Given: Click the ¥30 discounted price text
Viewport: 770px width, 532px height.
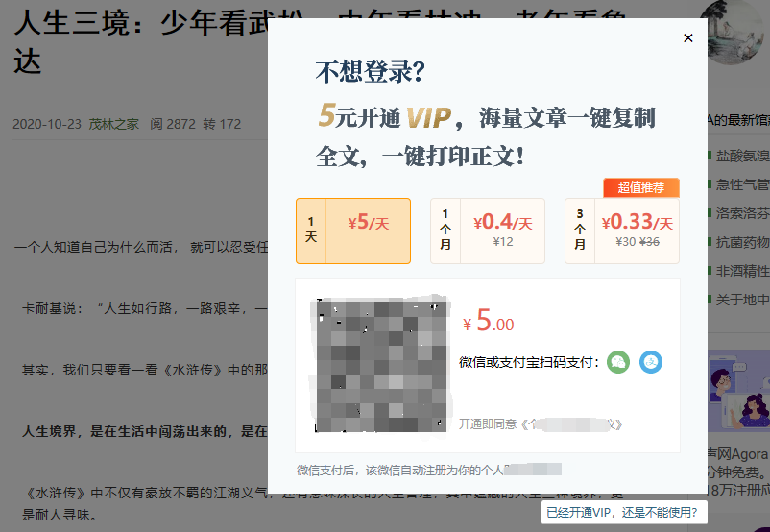Looking at the screenshot, I should pyautogui.click(x=625, y=242).
